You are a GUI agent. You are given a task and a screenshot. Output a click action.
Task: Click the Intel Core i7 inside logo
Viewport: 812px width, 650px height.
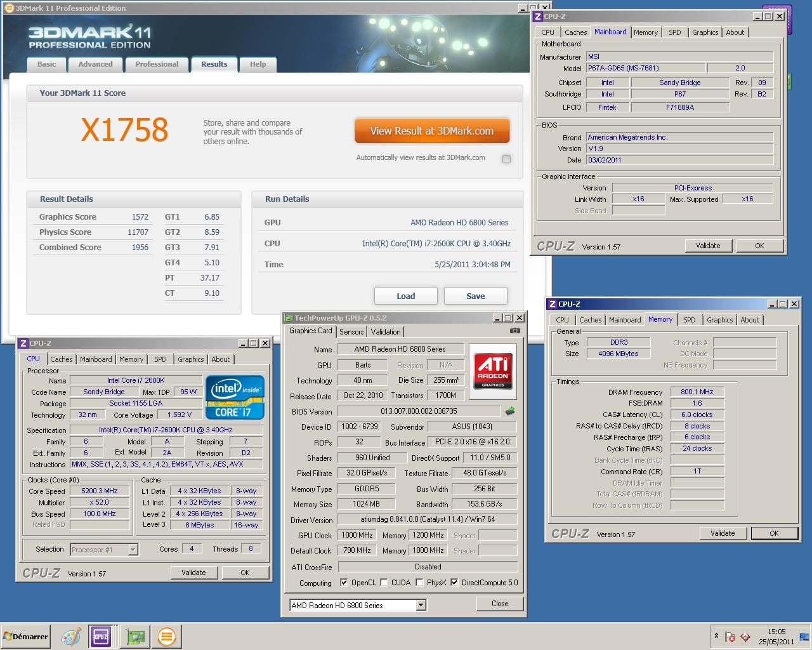coord(234,398)
